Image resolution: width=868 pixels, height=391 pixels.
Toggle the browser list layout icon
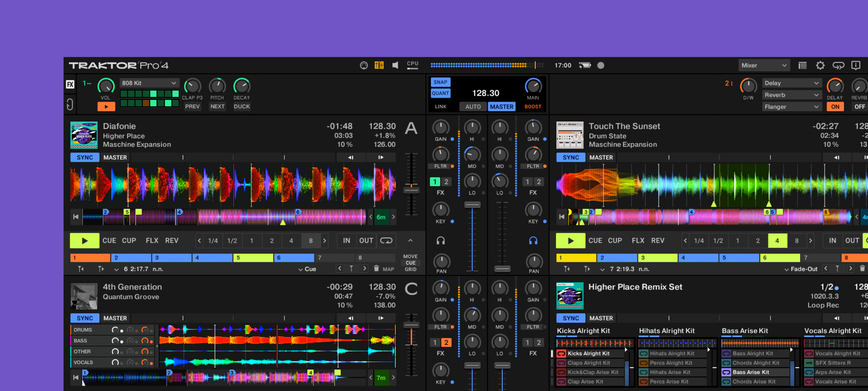coord(803,66)
